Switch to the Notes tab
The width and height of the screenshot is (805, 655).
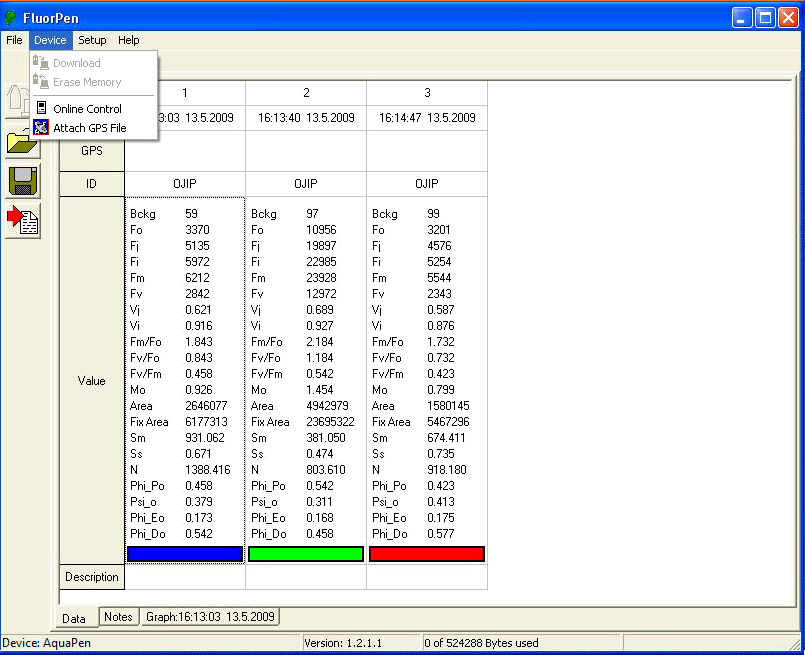point(119,617)
